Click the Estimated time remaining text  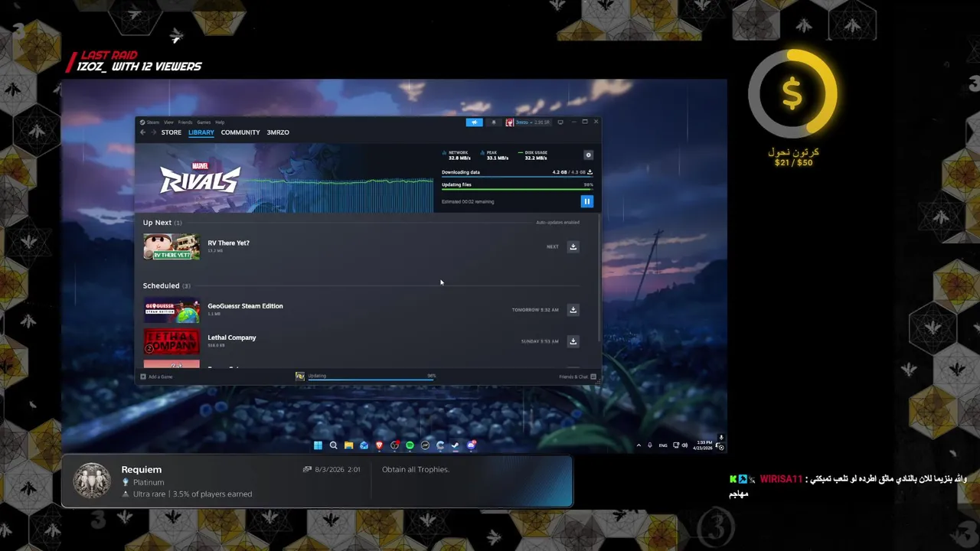(x=468, y=202)
